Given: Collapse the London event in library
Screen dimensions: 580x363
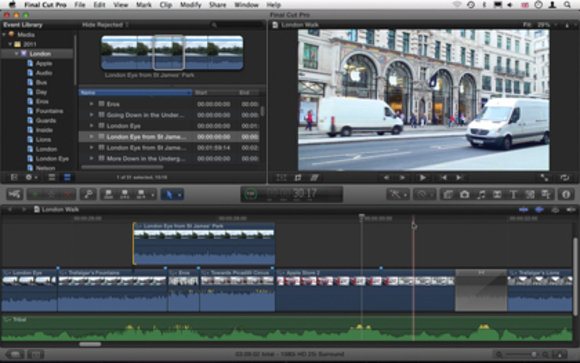Looking at the screenshot, I should pos(17,54).
